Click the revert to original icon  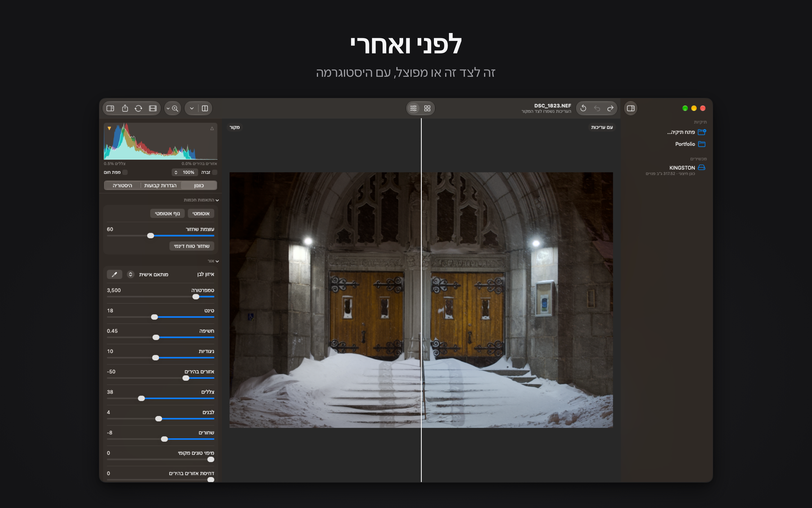pyautogui.click(x=583, y=108)
